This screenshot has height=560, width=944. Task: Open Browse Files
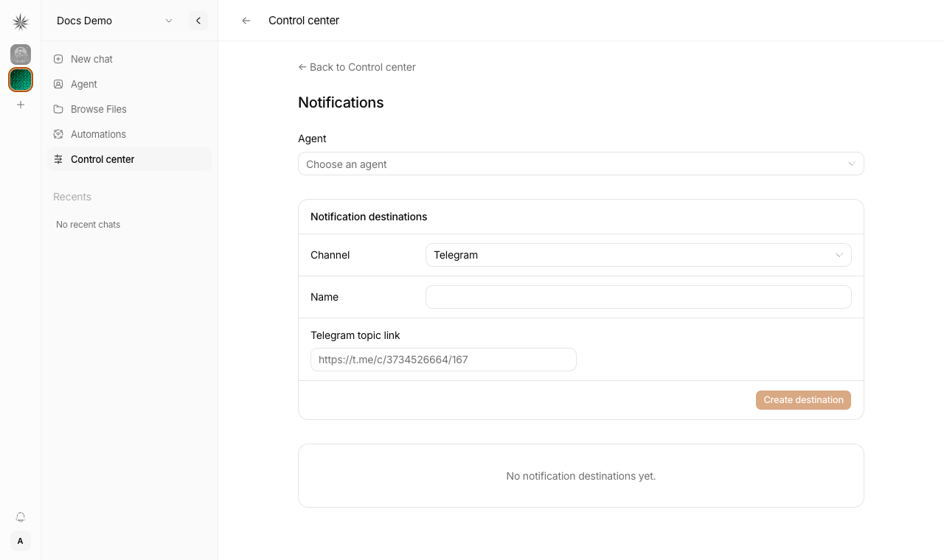(x=129, y=109)
